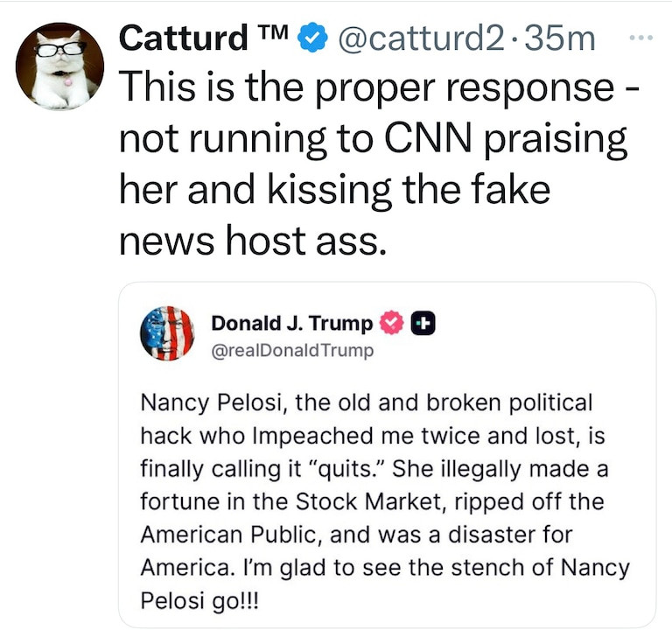
Task: Click "news host ass." ending the tweet
Action: tap(253, 240)
